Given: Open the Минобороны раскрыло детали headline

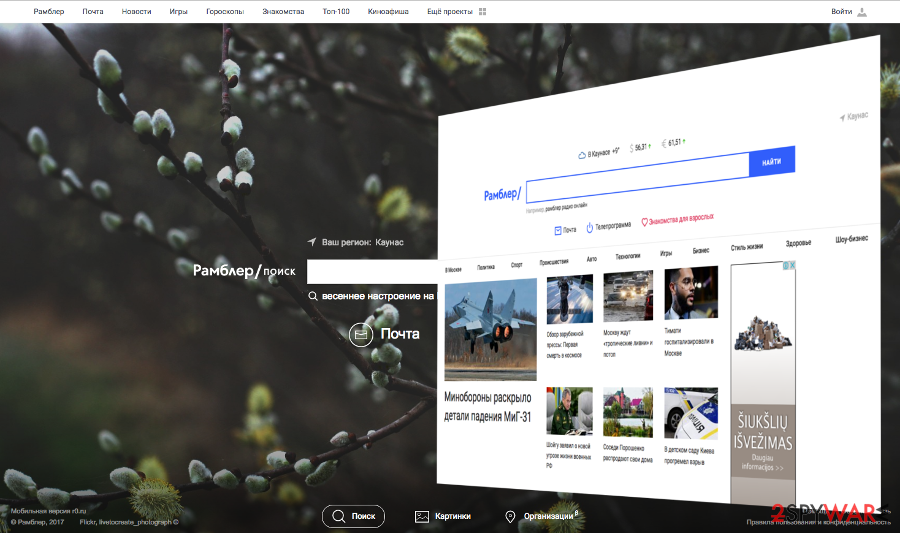Looking at the screenshot, I should (487, 407).
